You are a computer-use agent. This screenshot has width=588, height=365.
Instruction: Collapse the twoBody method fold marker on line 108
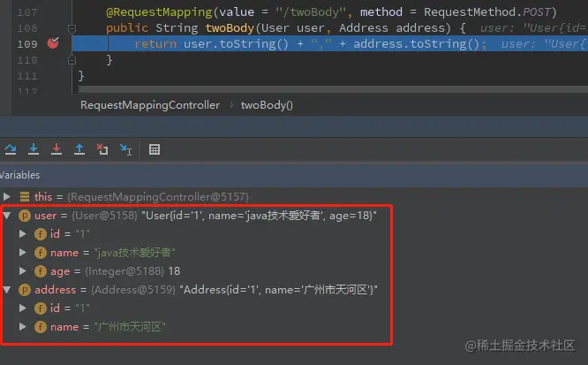(x=72, y=28)
